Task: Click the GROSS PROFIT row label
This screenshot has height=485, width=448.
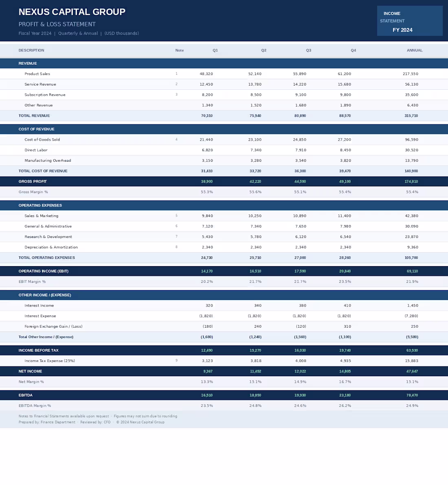Action: pos(33,181)
